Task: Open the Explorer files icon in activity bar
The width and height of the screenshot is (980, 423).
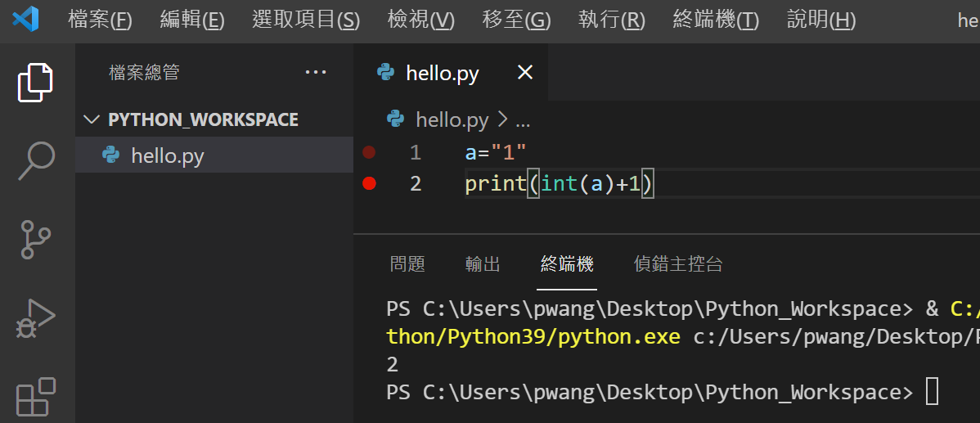Action: (x=36, y=83)
